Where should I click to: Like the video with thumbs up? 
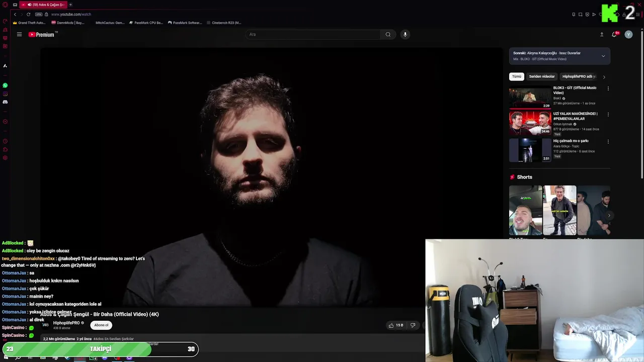(x=396, y=325)
